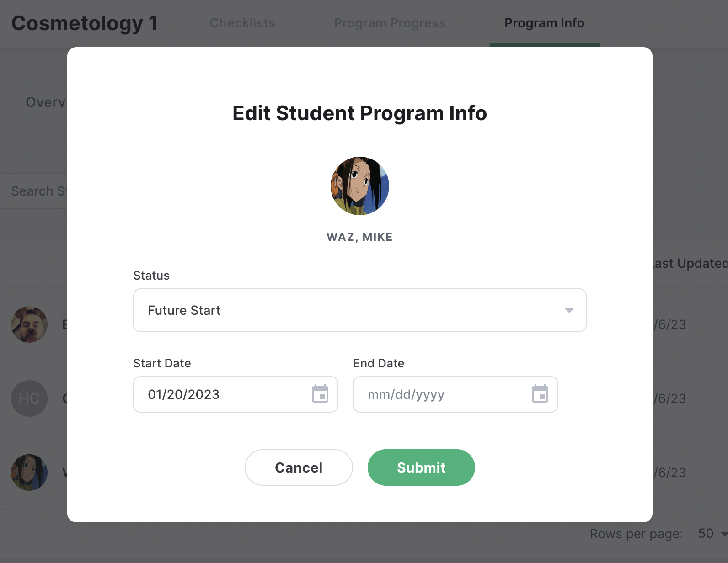728x563 pixels.
Task: Select the Program Info tab
Action: 544,23
